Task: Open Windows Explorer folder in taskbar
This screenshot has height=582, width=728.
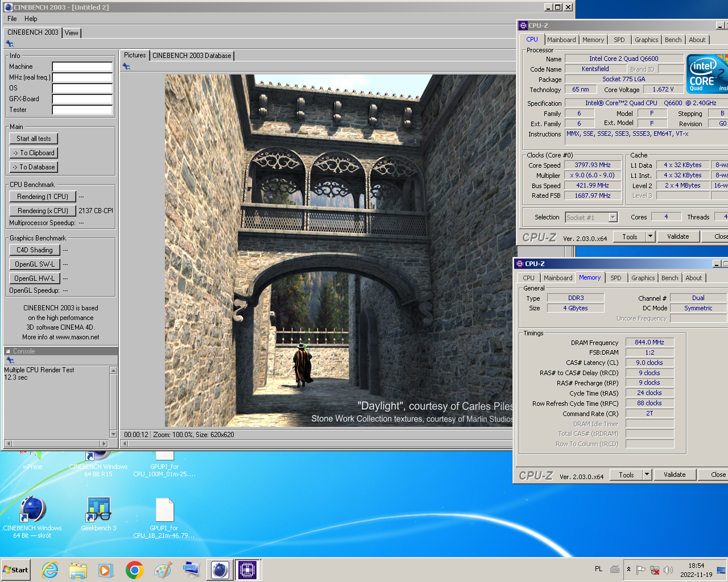Action: click(78, 570)
